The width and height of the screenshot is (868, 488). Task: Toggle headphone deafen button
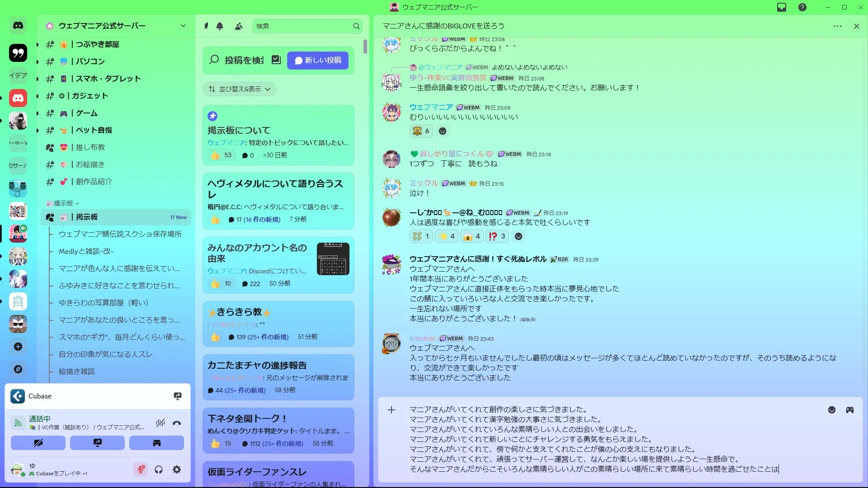click(x=159, y=469)
